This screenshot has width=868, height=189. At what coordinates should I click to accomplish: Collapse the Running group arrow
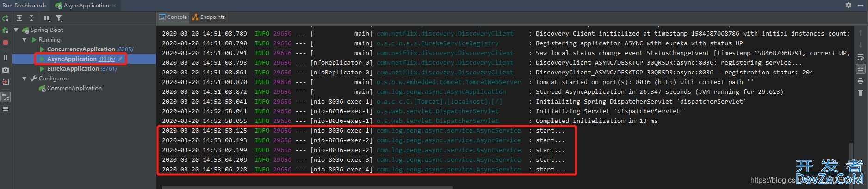(25, 40)
